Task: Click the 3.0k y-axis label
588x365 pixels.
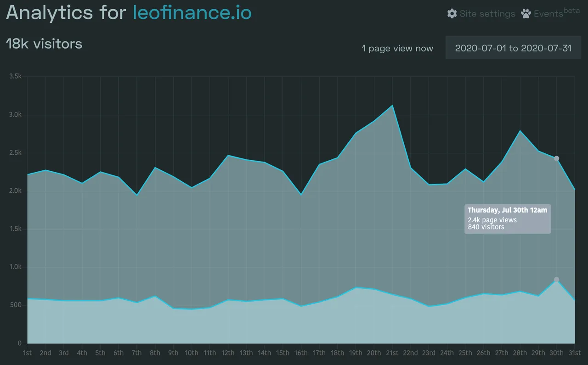Action: 15,114
